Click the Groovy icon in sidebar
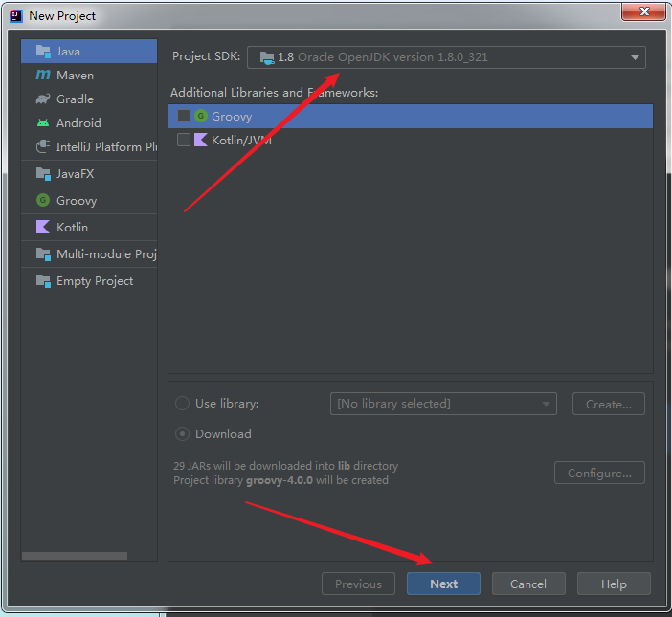The width and height of the screenshot is (672, 617). (43, 200)
